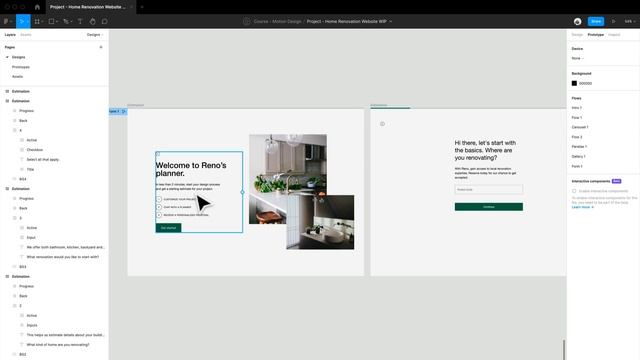
Task: Select 'This helps us estimate details' layer
Action: pos(65,335)
